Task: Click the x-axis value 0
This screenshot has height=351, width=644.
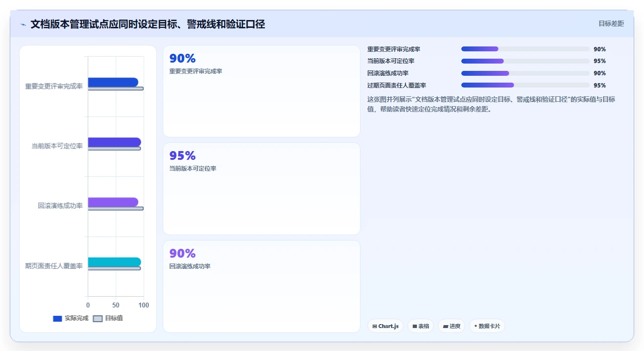Action: (x=88, y=305)
